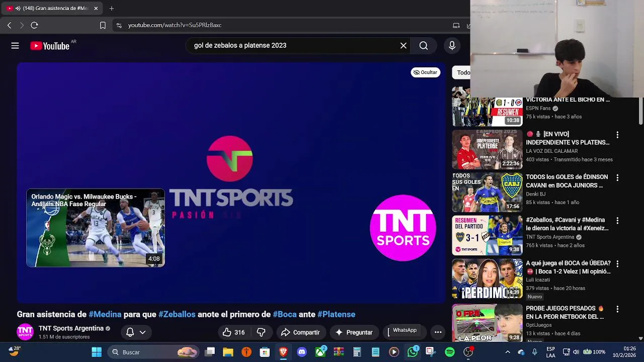The height and width of the screenshot is (362, 644).
Task: Close the YouTube browser tab
Action: pyautogui.click(x=96, y=8)
